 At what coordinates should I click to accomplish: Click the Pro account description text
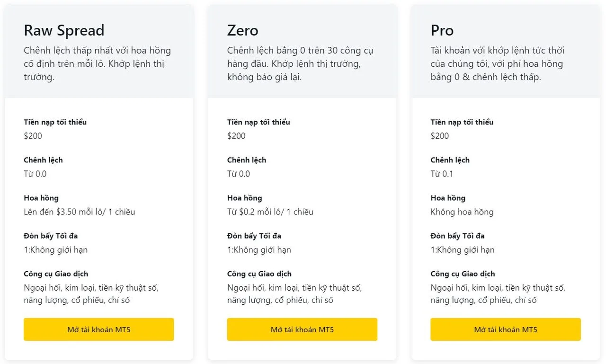click(497, 63)
